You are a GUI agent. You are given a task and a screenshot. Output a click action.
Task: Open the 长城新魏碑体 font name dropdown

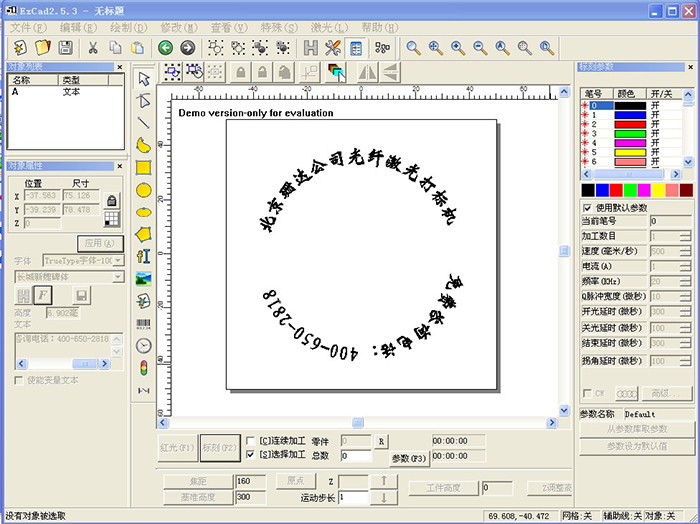[117, 277]
